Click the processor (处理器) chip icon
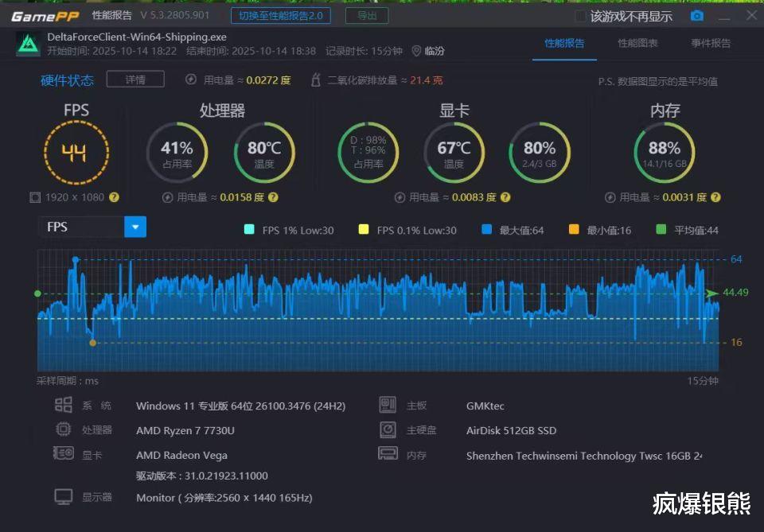This screenshot has height=532, width=764. point(64,429)
